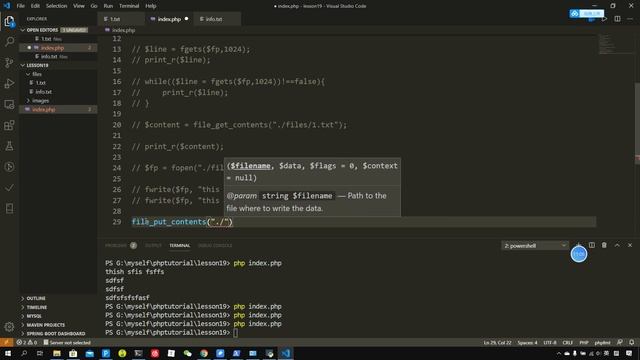Screen dimensions: 640x360
Task: Open Chrome from the taskbar
Action: pos(204,353)
